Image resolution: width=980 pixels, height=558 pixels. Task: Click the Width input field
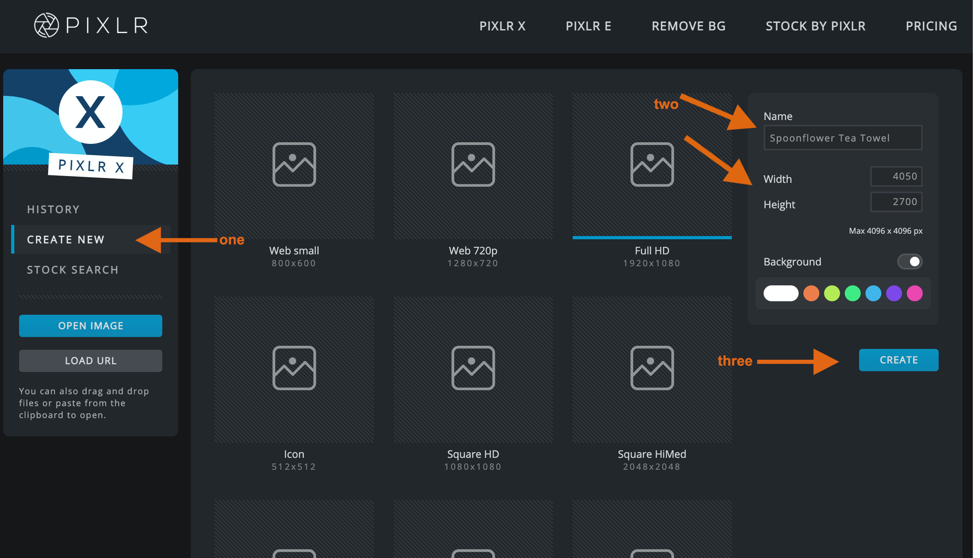(x=896, y=176)
